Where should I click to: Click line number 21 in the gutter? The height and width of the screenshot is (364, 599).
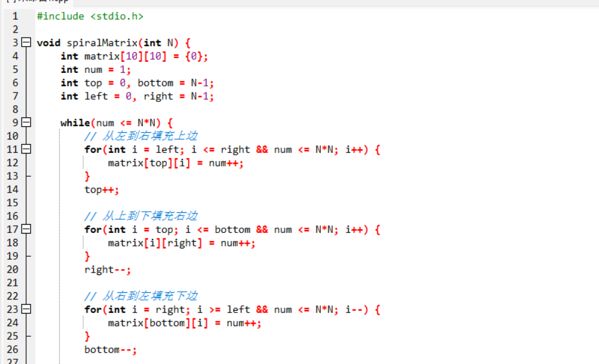click(12, 283)
